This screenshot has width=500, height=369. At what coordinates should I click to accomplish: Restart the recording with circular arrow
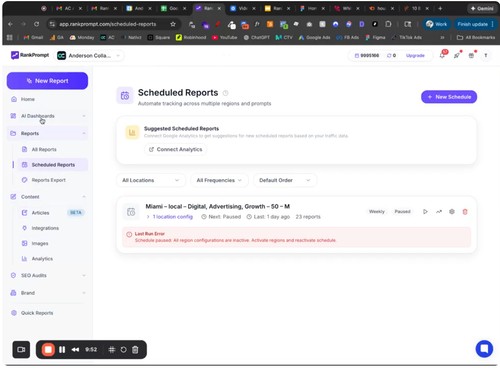(x=123, y=349)
